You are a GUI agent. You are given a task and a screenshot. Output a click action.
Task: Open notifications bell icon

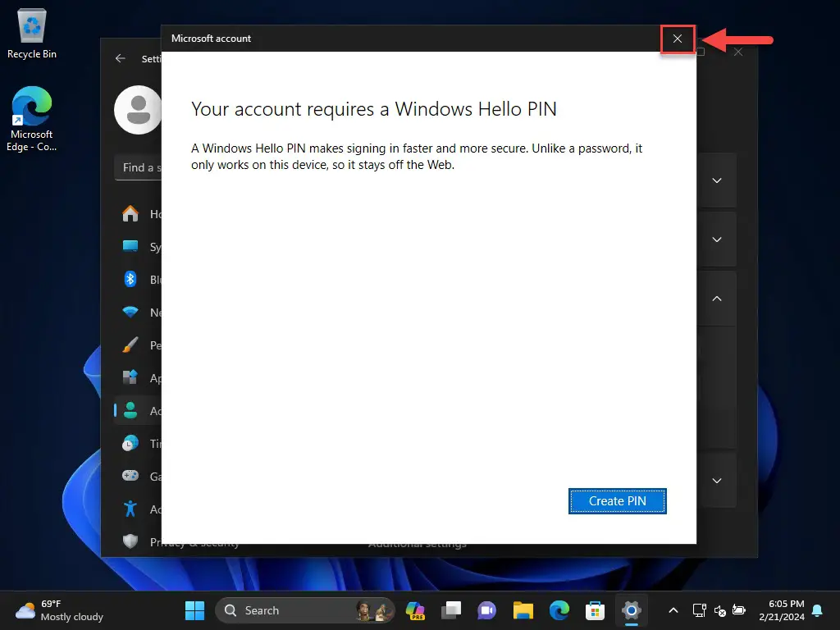[818, 610]
